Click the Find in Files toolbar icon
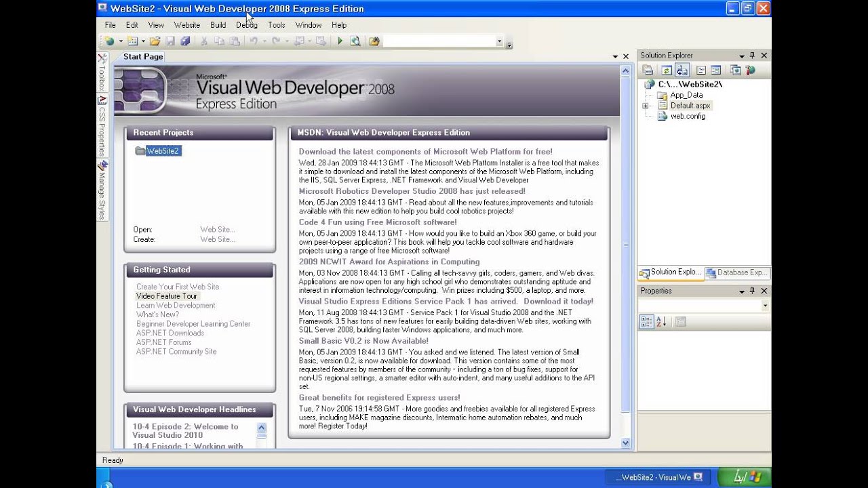 [374, 41]
